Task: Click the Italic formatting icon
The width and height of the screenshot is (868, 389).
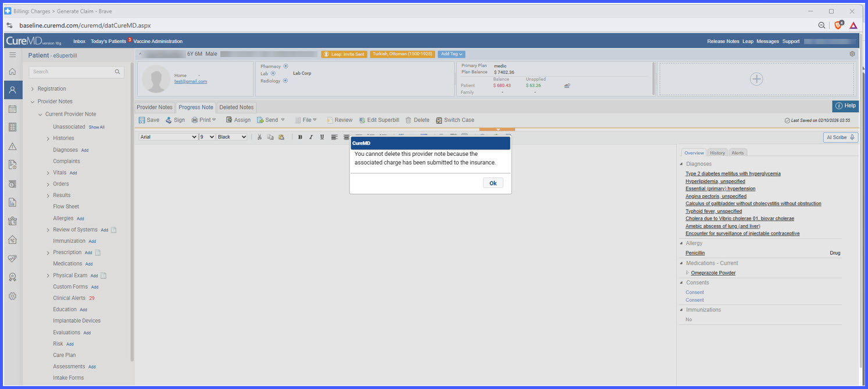Action: pyautogui.click(x=311, y=137)
